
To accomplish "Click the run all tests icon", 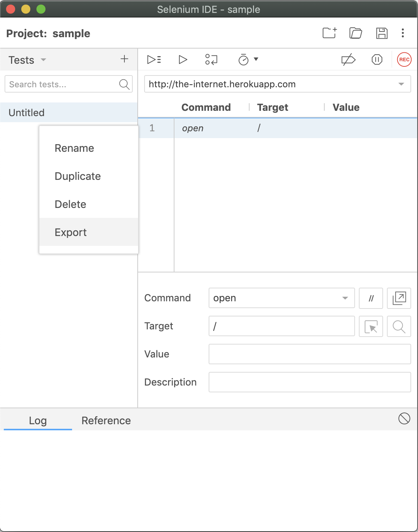I will tap(154, 60).
